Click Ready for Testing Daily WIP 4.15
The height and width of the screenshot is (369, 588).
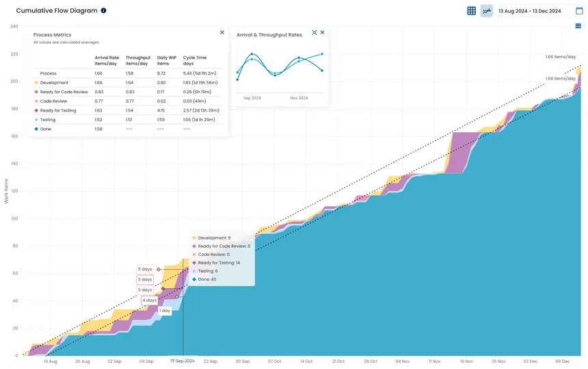click(x=161, y=110)
